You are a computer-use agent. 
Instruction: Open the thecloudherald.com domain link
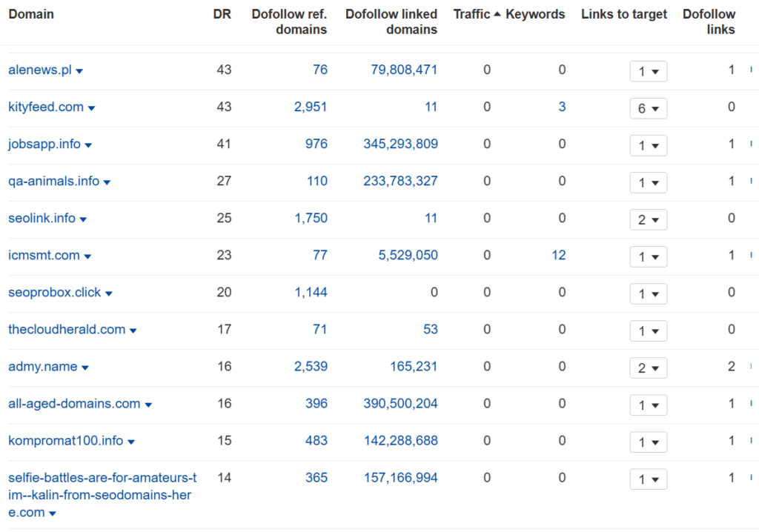(67, 329)
